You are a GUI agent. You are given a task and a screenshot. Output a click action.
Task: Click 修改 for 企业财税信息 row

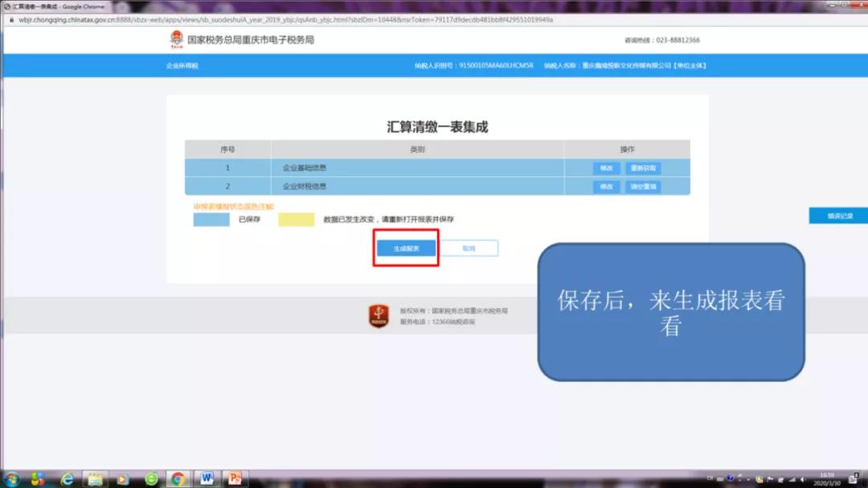(x=606, y=187)
